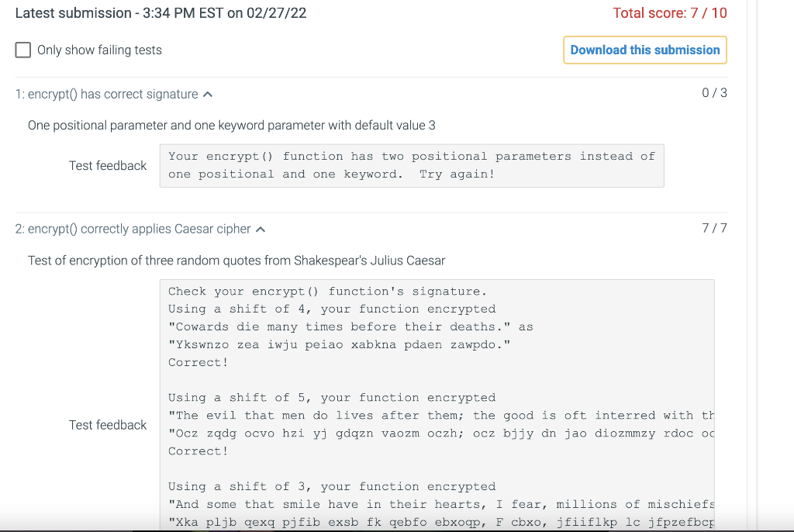Click the "One positional parameter" description text
The image size is (794, 532).
(x=231, y=125)
